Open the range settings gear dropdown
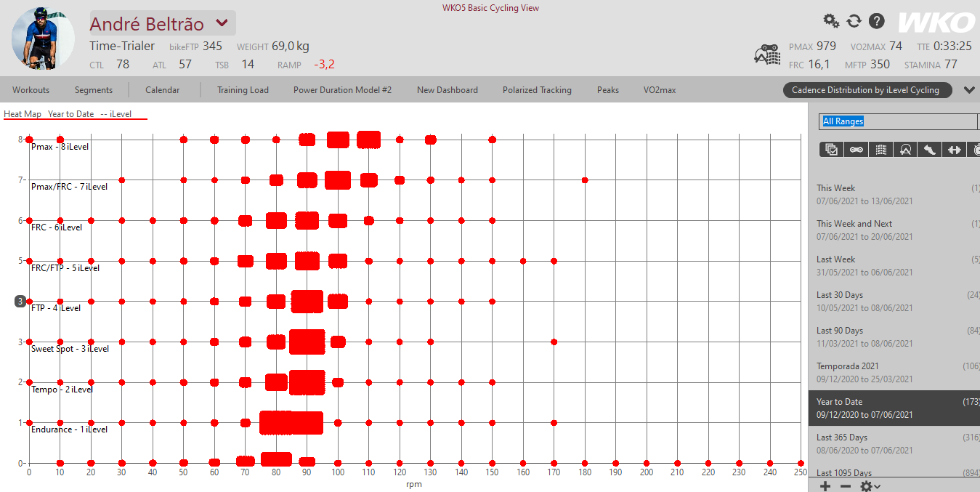980x492 pixels. (x=870, y=485)
